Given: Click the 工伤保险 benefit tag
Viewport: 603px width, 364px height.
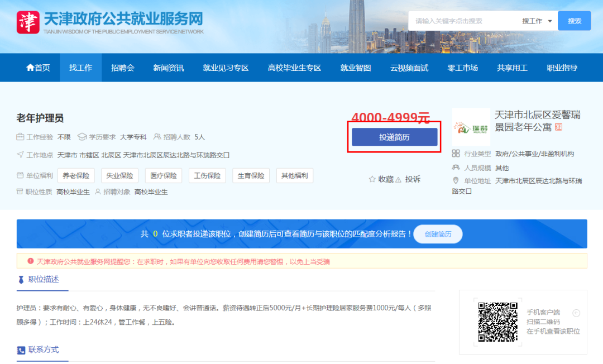Looking at the screenshot, I should tap(207, 176).
